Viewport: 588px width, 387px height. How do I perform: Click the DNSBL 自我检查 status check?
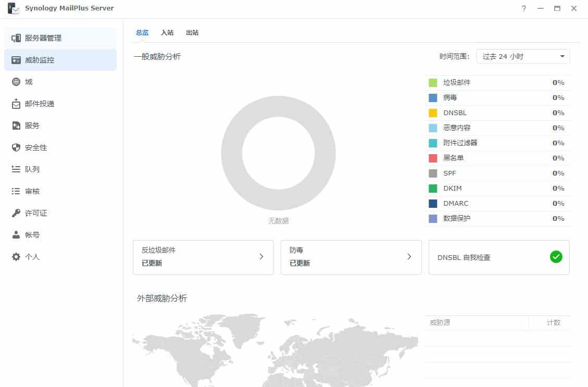pyautogui.click(x=556, y=256)
